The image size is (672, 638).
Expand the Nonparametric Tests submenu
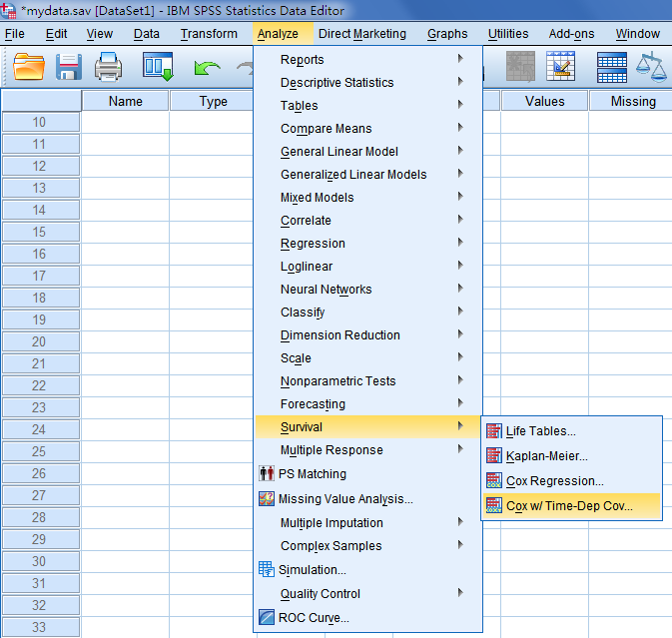tap(337, 381)
